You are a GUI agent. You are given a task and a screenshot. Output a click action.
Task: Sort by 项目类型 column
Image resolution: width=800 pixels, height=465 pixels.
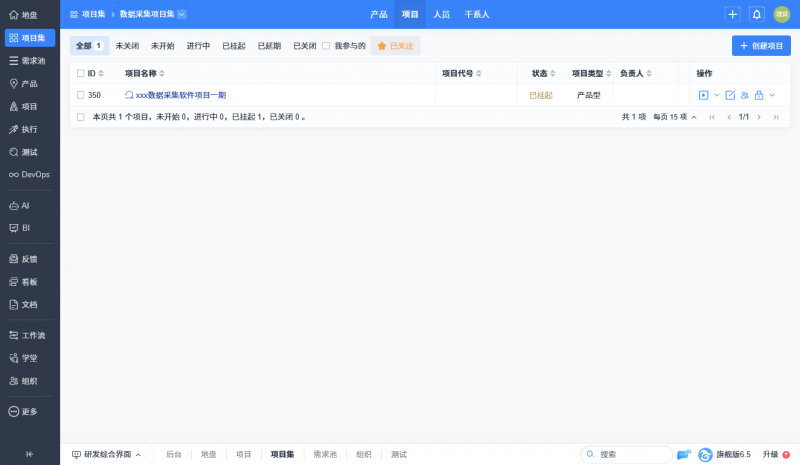pyautogui.click(x=591, y=74)
